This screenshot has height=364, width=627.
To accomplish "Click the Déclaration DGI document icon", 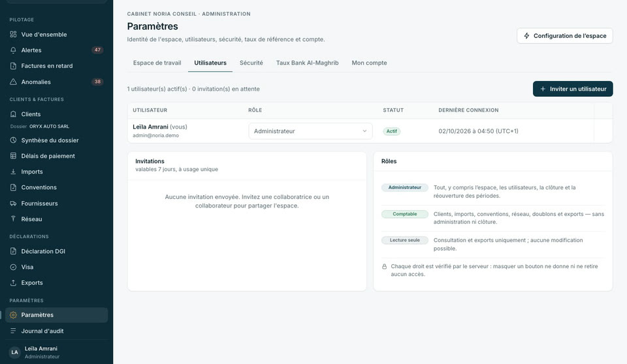I will (x=13, y=251).
